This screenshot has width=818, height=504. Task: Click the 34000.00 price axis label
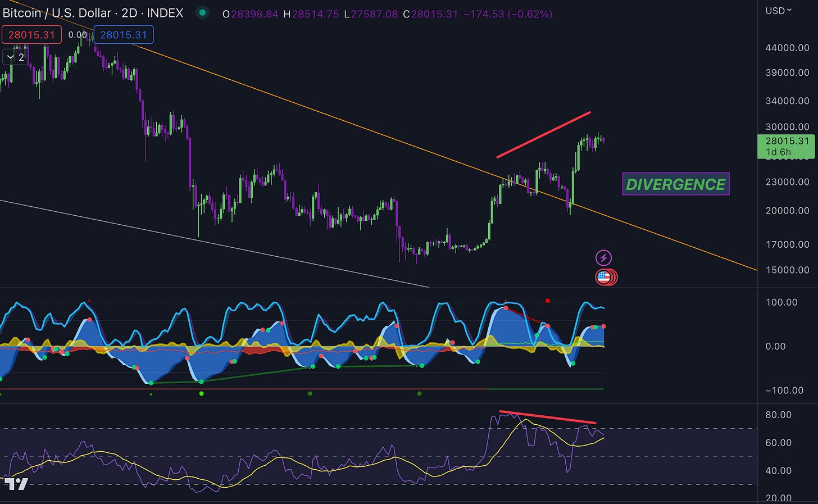point(787,101)
